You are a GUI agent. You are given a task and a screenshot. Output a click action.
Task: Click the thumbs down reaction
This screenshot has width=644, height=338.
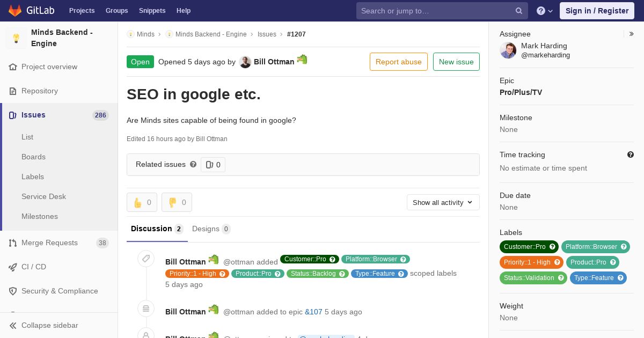pyautogui.click(x=177, y=202)
